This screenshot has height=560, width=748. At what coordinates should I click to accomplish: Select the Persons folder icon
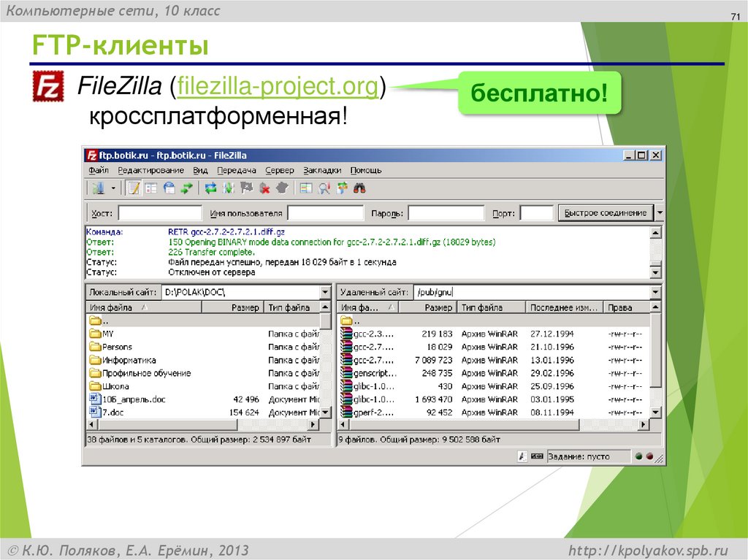[x=95, y=347]
